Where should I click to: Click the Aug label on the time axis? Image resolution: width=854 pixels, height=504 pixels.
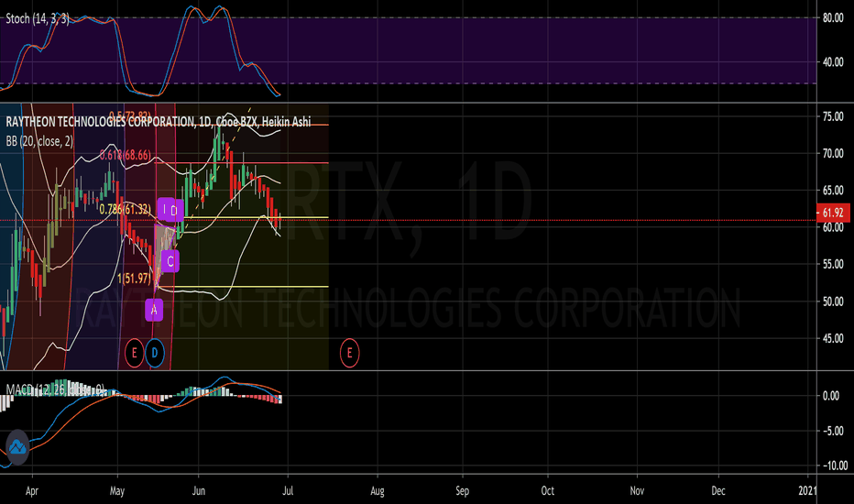[378, 491]
